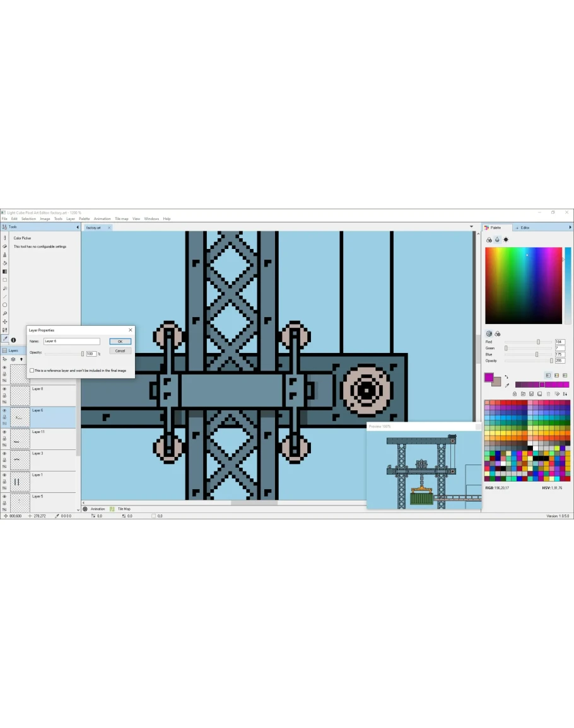This screenshot has height=728, width=574.
Task: Click the save palette icon
Action: (x=531, y=394)
